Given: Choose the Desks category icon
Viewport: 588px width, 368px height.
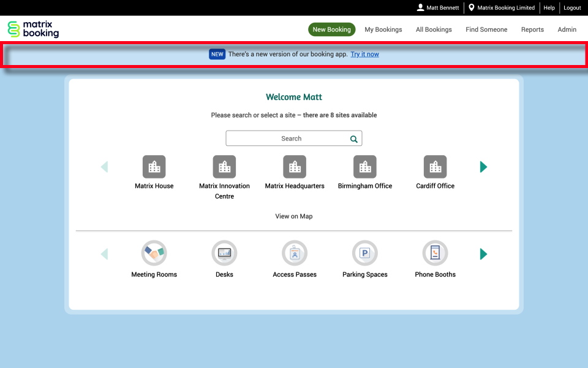Looking at the screenshot, I should (224, 253).
